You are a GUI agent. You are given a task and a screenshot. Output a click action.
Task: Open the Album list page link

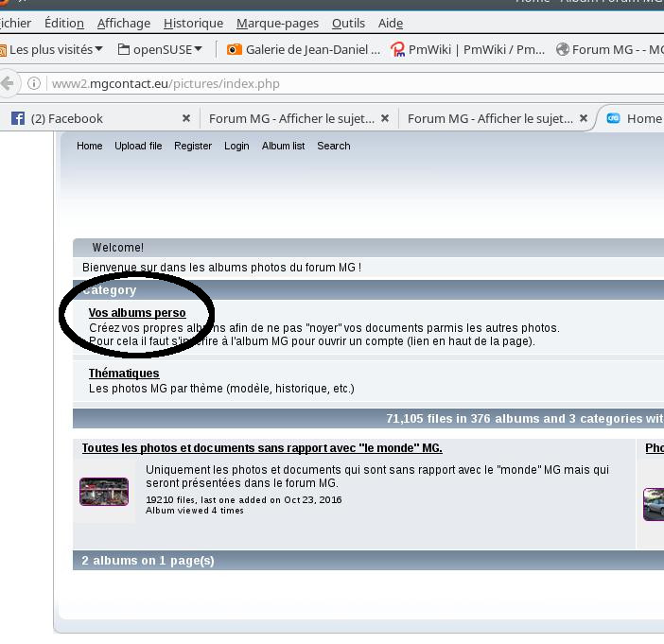tap(283, 146)
